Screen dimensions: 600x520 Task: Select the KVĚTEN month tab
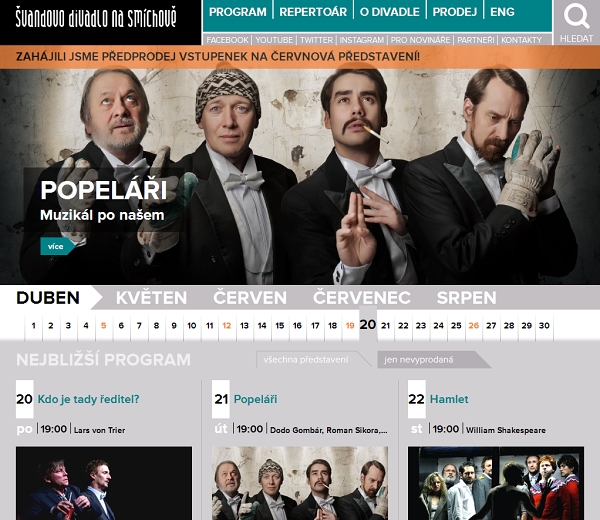(152, 298)
